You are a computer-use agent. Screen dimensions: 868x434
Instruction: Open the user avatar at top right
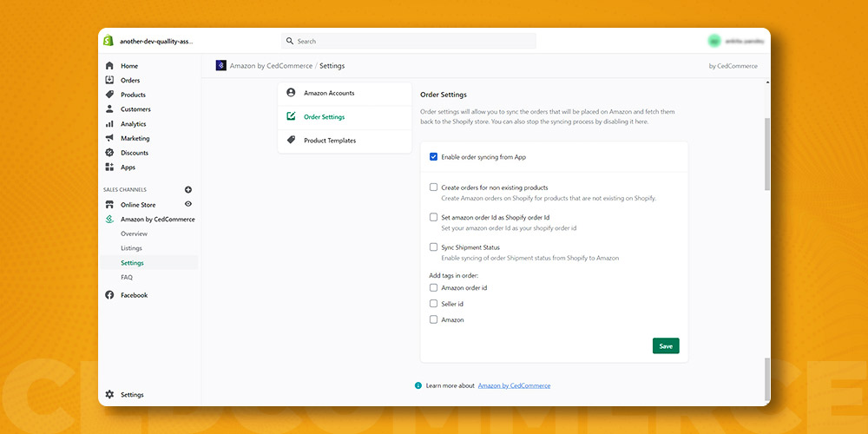714,41
